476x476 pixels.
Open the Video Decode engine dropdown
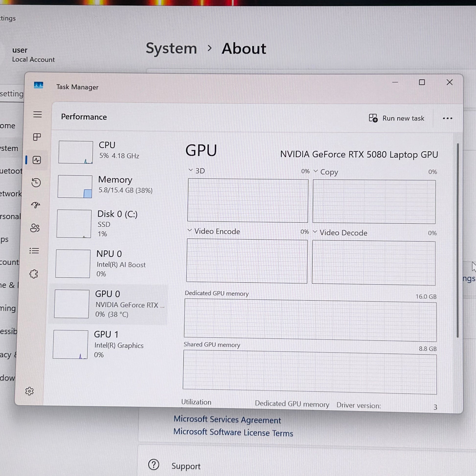click(315, 232)
